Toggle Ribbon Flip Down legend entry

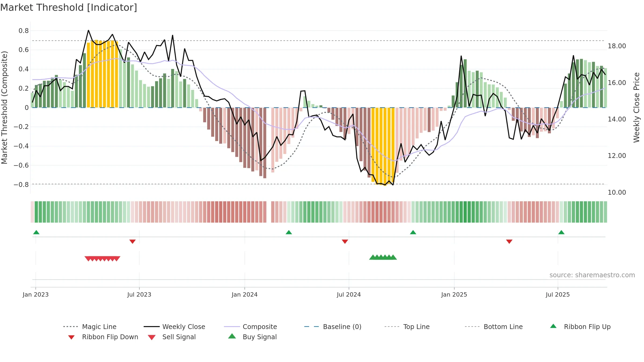pyautogui.click(x=103, y=337)
